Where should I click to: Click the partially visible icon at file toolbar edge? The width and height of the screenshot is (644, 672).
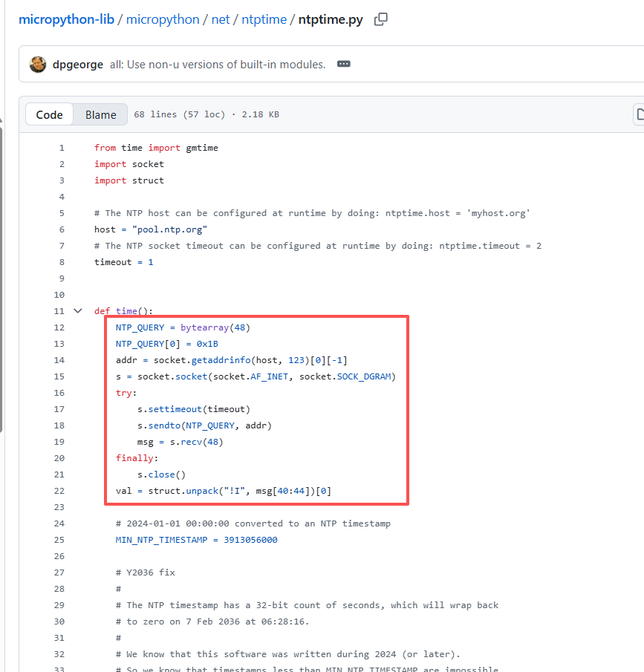(639, 114)
